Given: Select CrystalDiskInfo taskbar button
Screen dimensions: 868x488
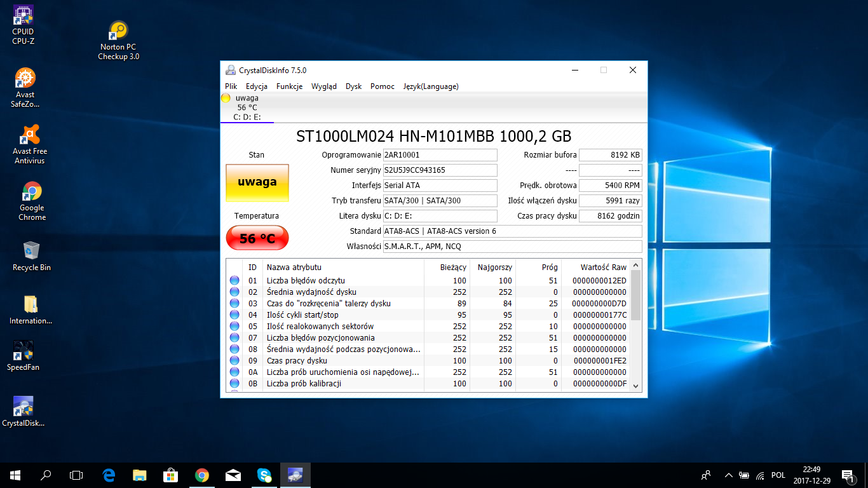Looking at the screenshot, I should click(295, 475).
